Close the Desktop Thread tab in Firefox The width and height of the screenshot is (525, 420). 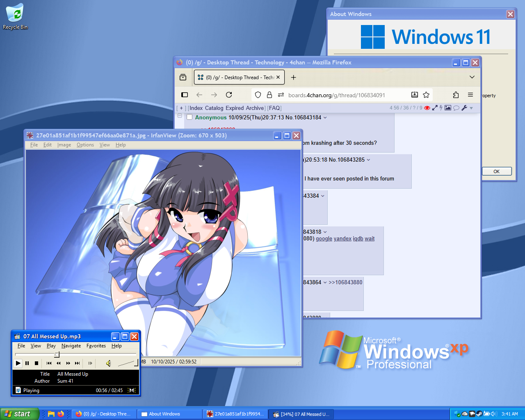278,77
